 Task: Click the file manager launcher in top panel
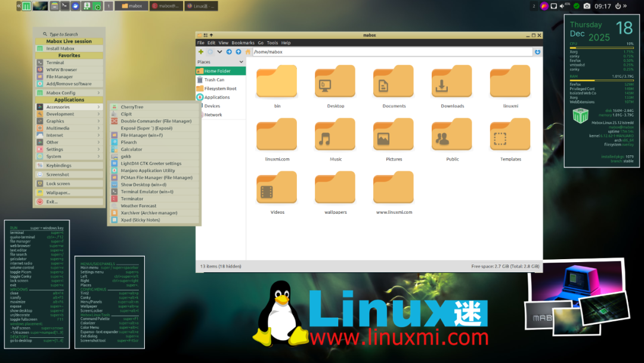coord(54,6)
